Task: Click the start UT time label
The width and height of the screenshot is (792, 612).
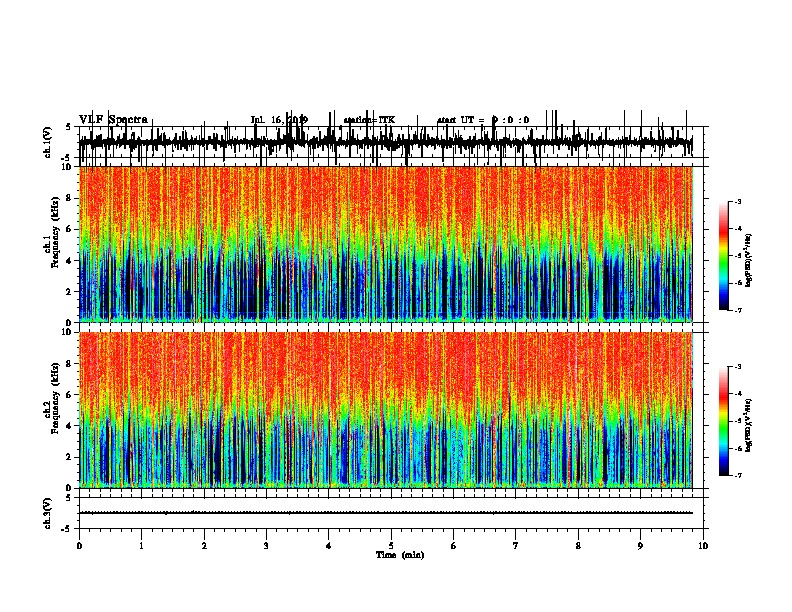Action: (483, 120)
